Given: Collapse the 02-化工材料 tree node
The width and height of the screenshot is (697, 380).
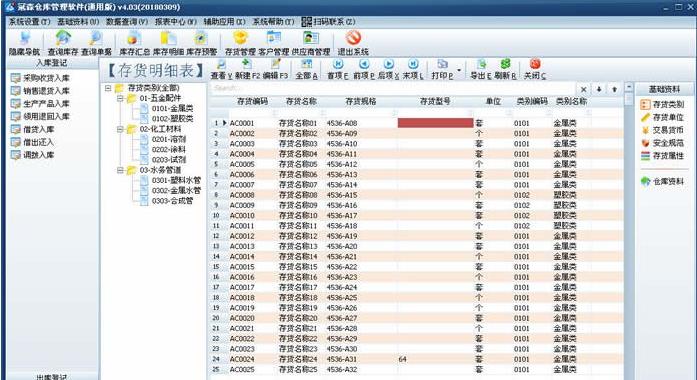Looking at the screenshot, I should pos(120,129).
